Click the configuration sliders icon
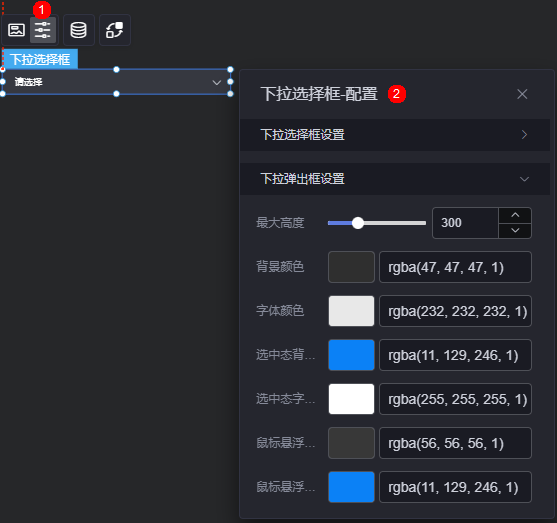557x523 pixels. point(43,30)
